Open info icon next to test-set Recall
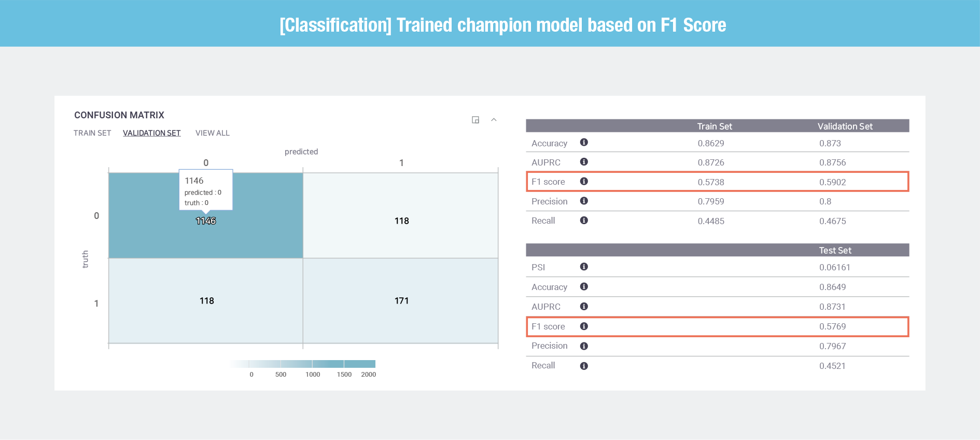The height and width of the screenshot is (440, 980). (584, 366)
